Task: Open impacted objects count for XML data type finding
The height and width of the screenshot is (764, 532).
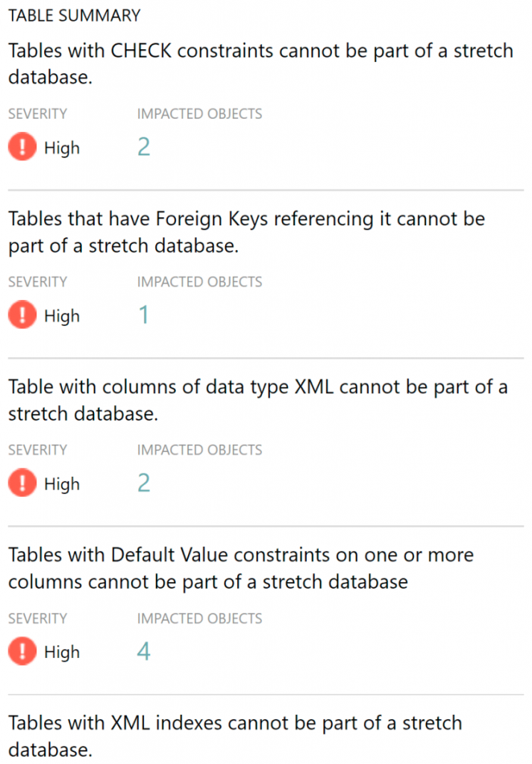Action: (x=143, y=483)
